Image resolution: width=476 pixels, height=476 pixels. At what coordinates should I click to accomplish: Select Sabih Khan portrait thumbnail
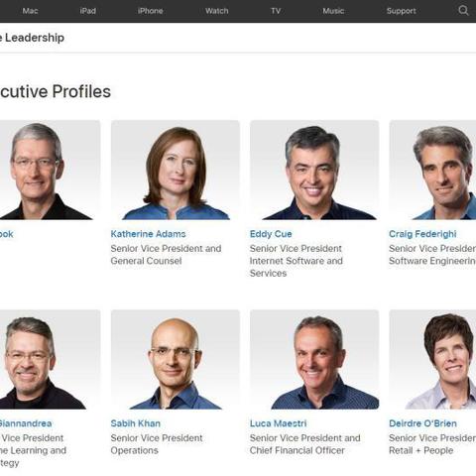point(176,360)
